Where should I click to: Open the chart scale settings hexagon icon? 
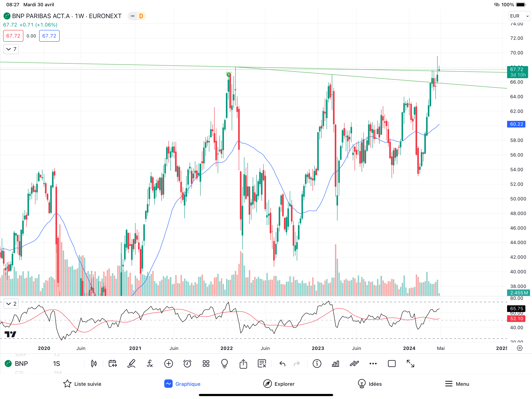520,348
